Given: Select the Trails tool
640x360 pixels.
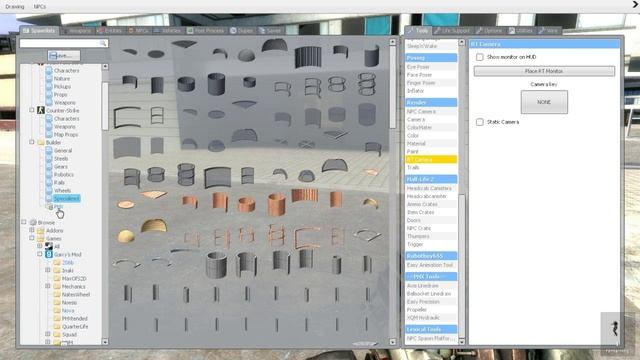Looking at the screenshot, I should click(x=431, y=168).
